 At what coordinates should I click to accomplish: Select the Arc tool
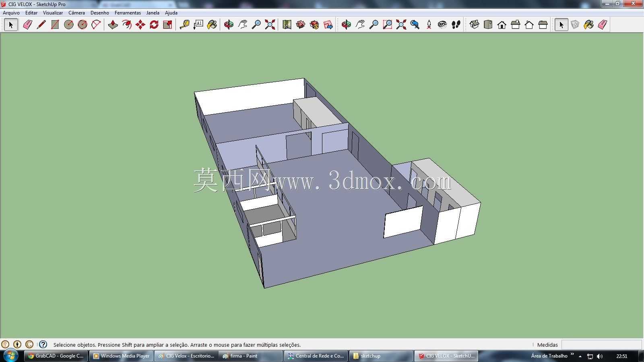coord(96,25)
